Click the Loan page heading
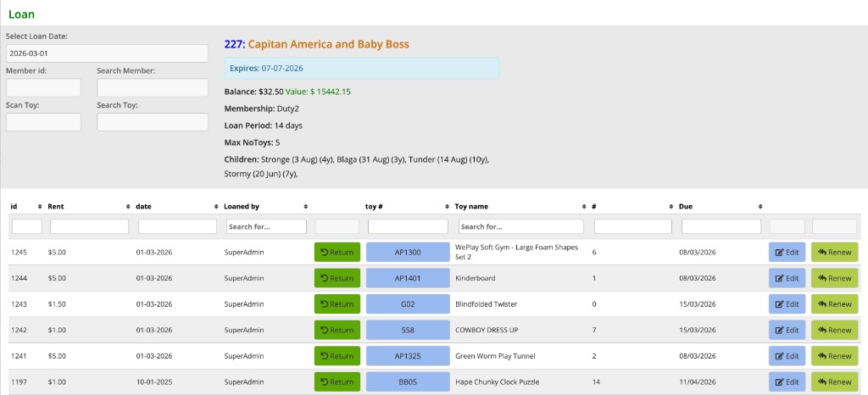This screenshot has width=868, height=395. pyautogui.click(x=21, y=14)
